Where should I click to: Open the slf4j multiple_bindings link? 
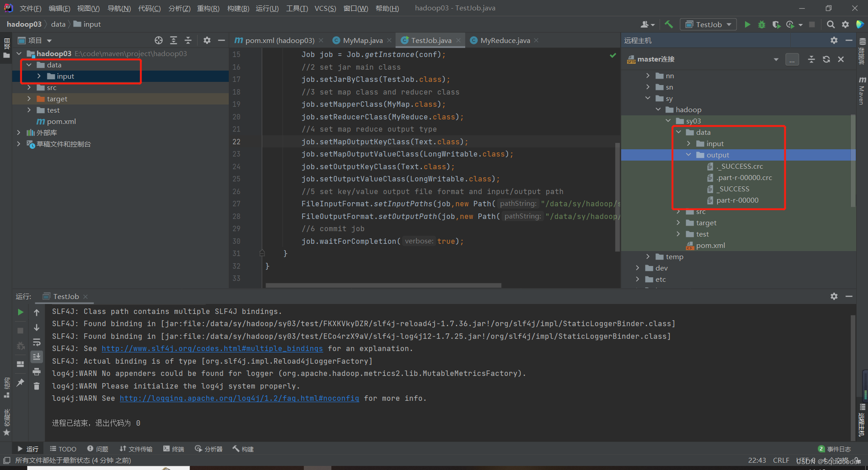pos(212,348)
